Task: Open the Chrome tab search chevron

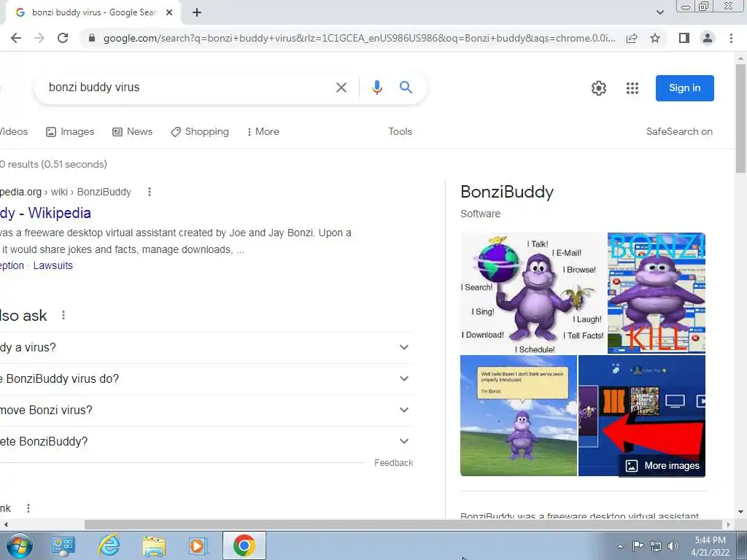Action: coord(659,12)
